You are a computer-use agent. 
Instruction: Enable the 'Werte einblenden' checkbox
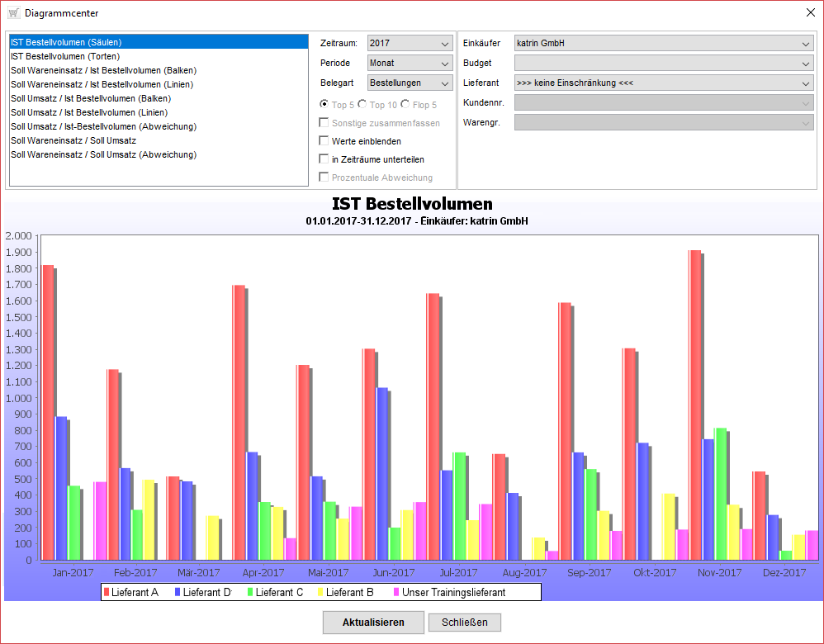click(x=324, y=141)
